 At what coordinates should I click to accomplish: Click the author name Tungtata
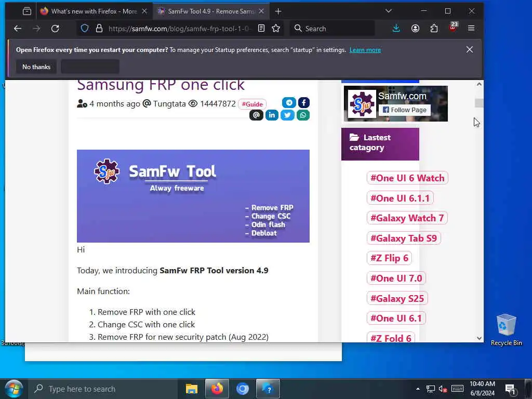pos(169,104)
